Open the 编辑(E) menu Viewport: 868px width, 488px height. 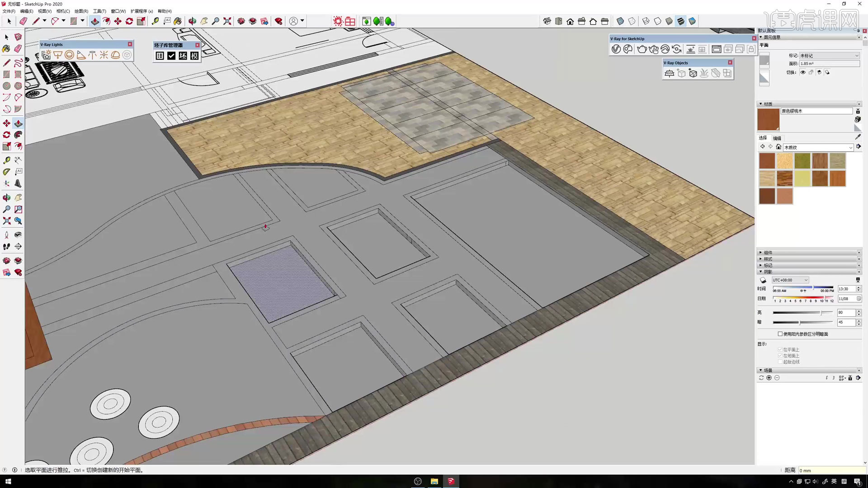pos(27,11)
